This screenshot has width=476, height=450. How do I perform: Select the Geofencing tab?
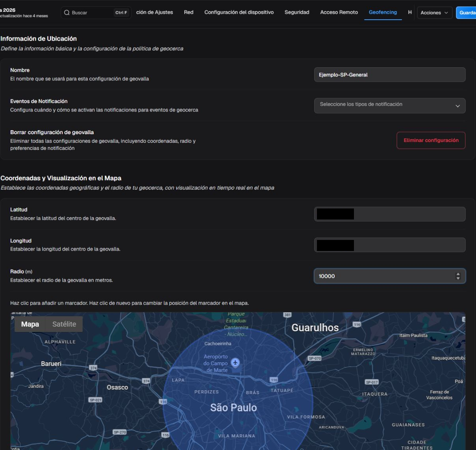tap(383, 12)
